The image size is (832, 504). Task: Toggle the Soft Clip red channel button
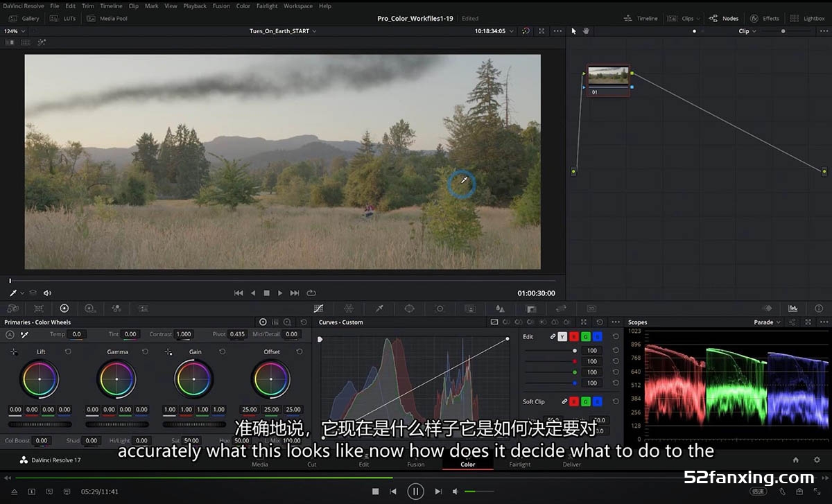coord(573,401)
